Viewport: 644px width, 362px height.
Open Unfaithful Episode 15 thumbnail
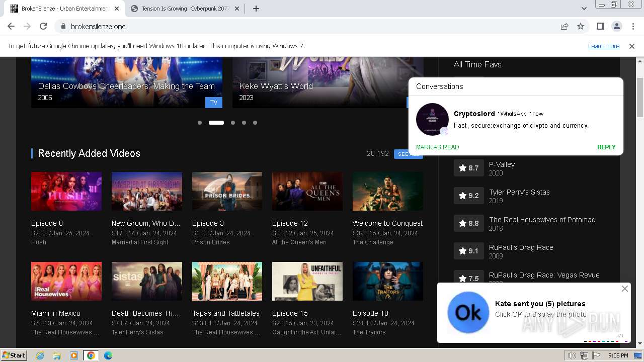[x=307, y=282]
